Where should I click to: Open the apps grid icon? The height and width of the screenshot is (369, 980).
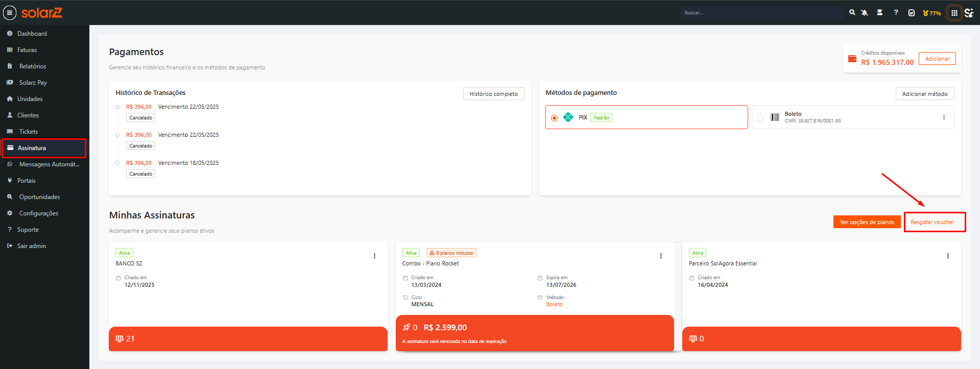click(954, 13)
